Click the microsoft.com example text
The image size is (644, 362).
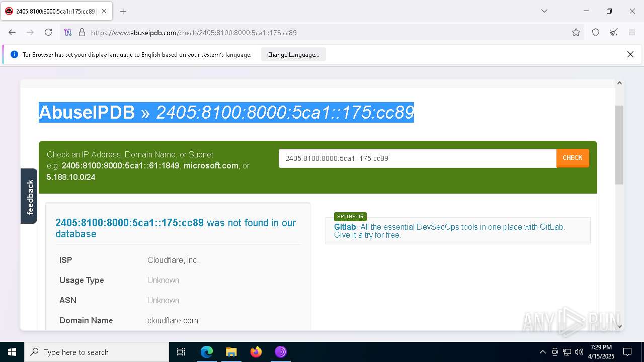[211, 165]
